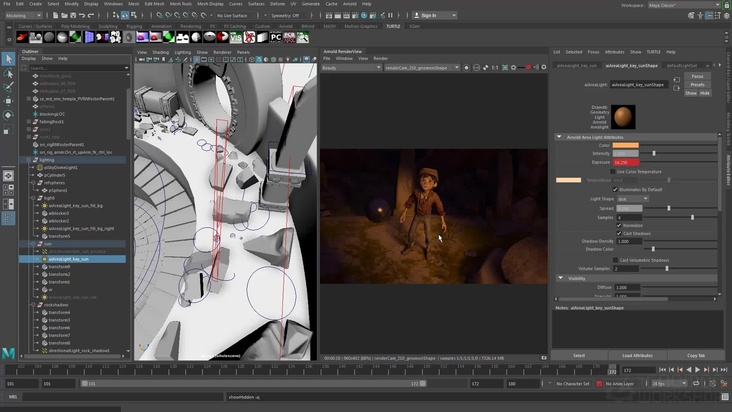The image size is (732, 412).
Task: Open the Workspace Maya Classic dropdown
Action: click(684, 5)
